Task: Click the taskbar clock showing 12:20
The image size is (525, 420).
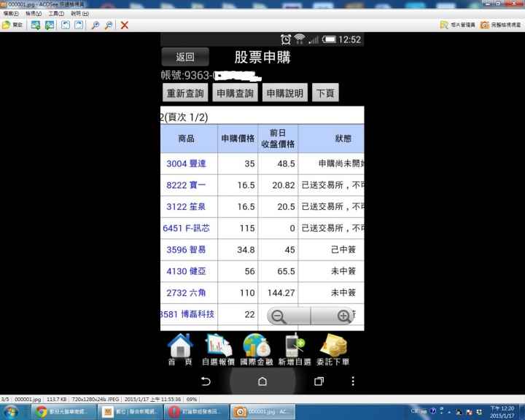Action: pos(502,412)
